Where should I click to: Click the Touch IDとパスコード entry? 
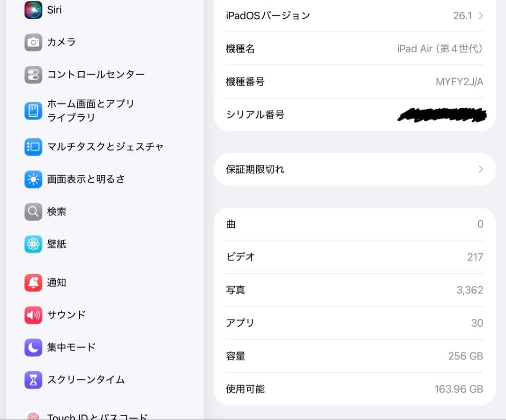pos(70,415)
